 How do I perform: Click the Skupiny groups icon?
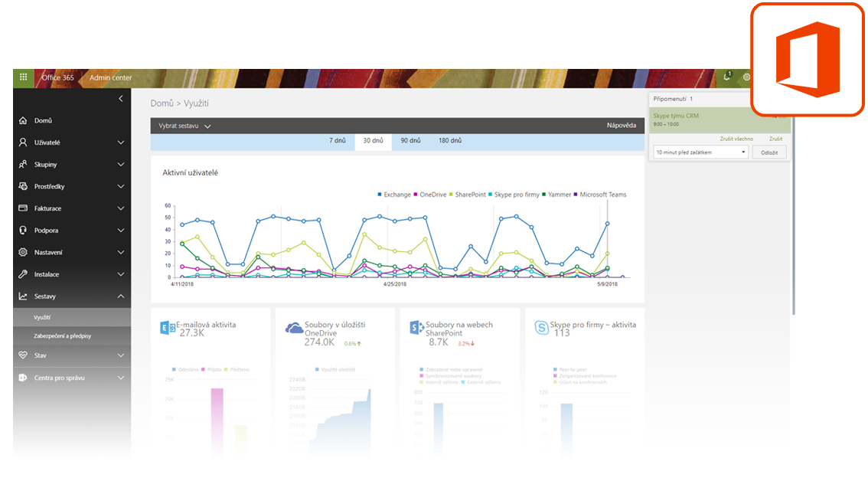pos(23,165)
